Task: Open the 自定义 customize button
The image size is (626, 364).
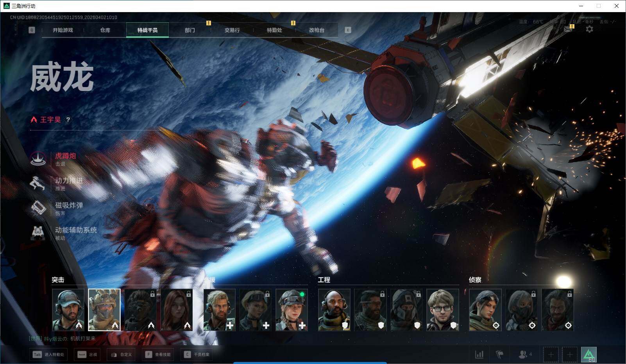Action: (x=121, y=355)
